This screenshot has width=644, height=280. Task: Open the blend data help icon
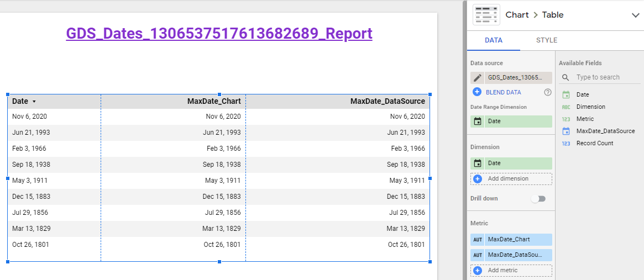(547, 92)
